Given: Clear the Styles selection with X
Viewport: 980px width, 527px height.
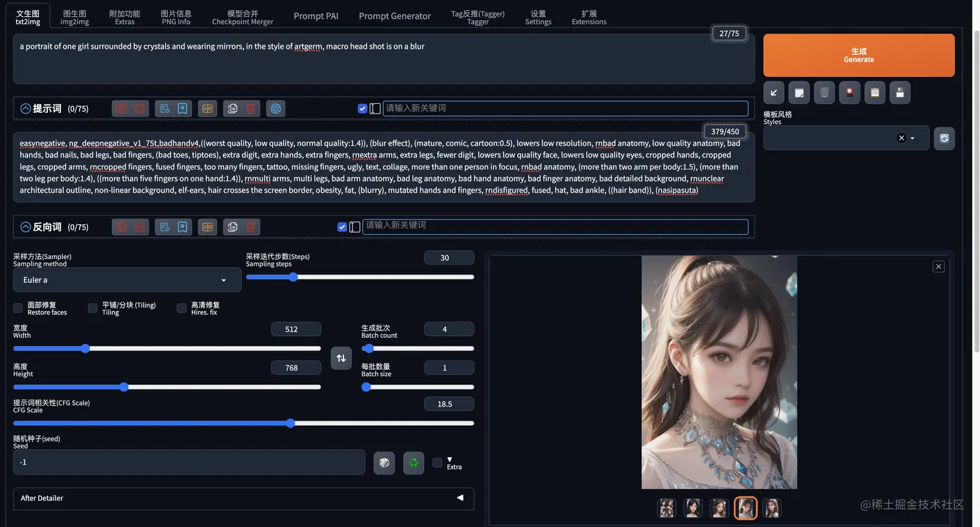Looking at the screenshot, I should (901, 138).
